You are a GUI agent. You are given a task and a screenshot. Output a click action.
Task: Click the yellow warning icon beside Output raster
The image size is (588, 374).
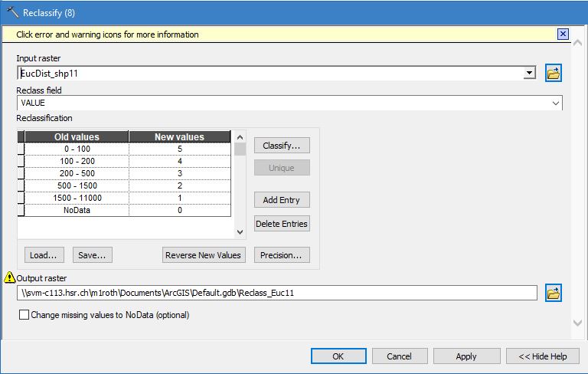point(10,277)
